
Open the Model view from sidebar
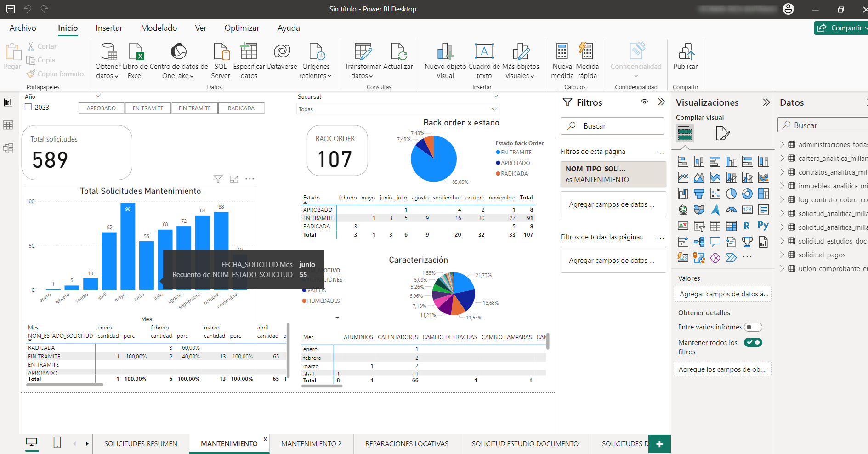pyautogui.click(x=8, y=148)
